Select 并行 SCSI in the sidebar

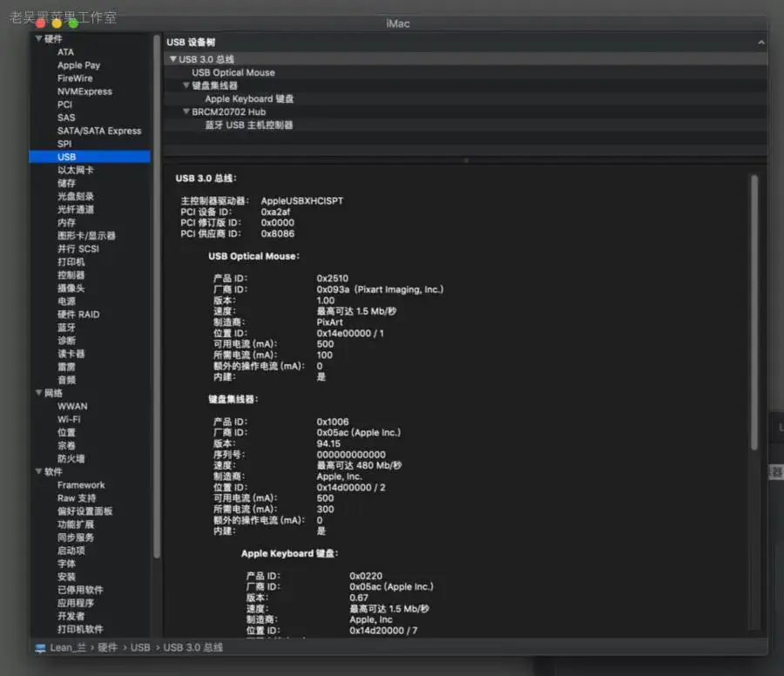click(78, 248)
